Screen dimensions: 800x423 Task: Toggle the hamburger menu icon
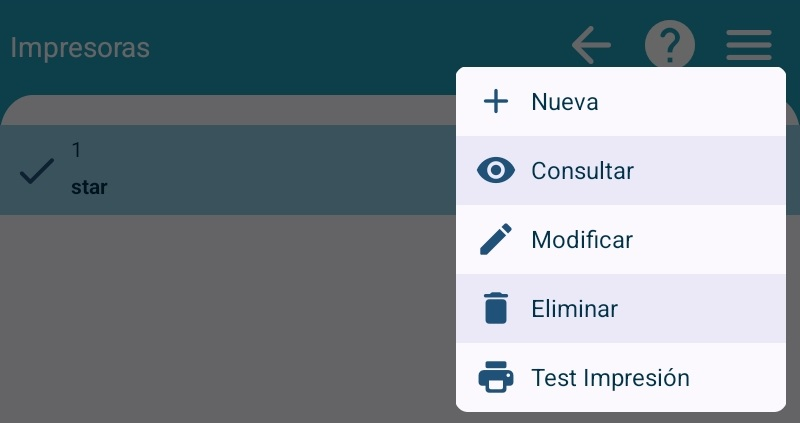click(x=748, y=45)
